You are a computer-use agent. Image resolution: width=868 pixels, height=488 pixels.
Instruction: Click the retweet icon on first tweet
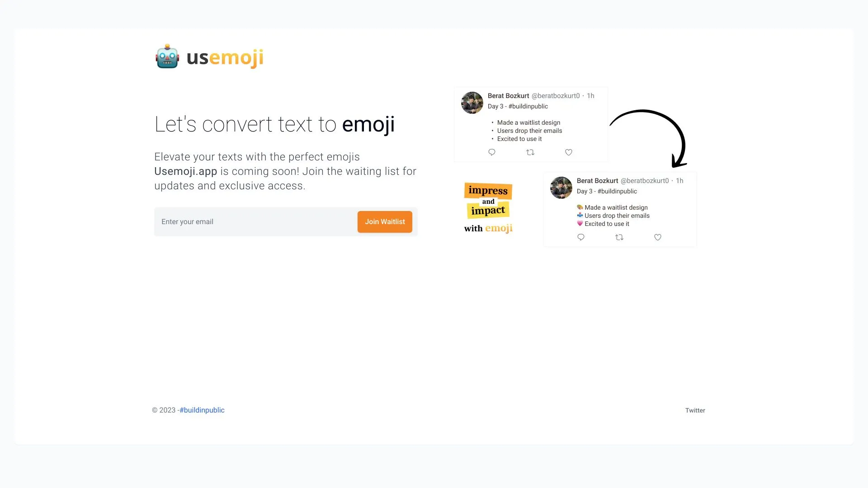pos(530,152)
